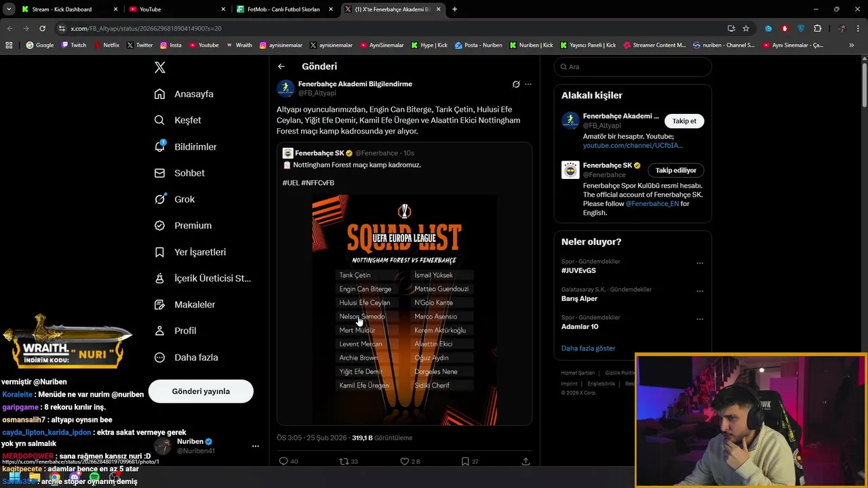Open #JUVEvGS trend

tap(578, 270)
